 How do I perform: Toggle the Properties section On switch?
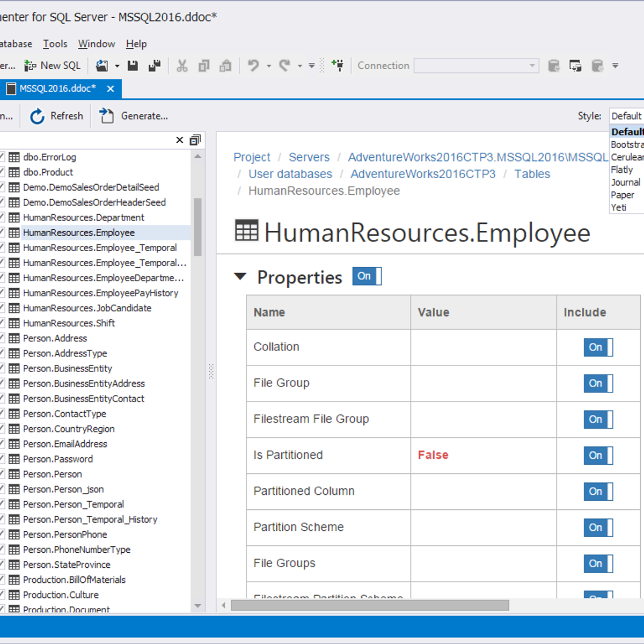[x=367, y=276]
